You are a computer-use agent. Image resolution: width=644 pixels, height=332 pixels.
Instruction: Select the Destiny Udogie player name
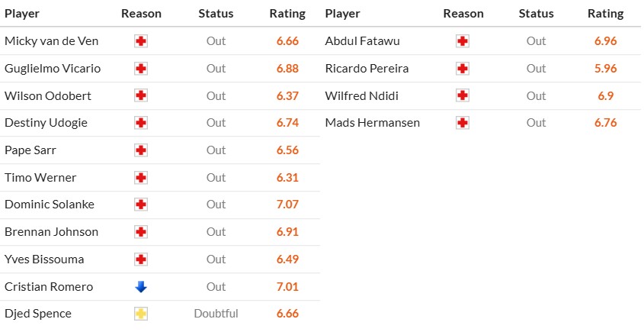click(x=46, y=123)
